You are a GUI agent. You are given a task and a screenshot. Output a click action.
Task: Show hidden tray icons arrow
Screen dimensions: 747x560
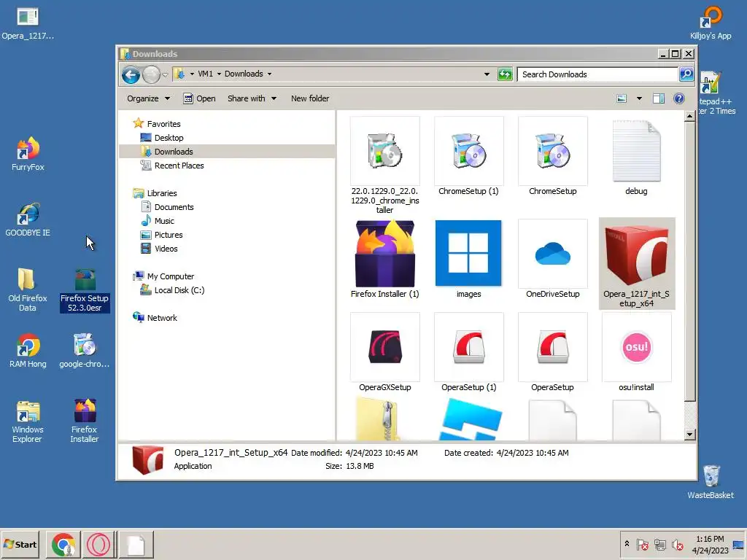(627, 544)
